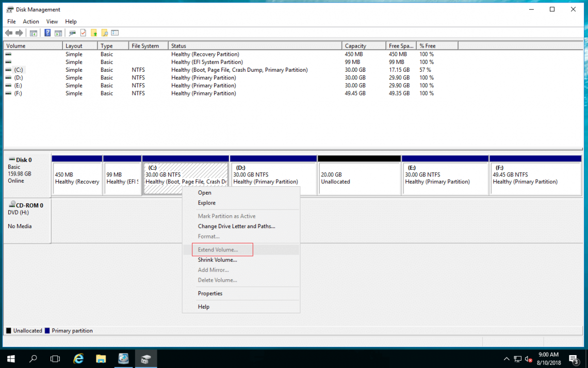
Task: Click the network icon in the system tray
Action: pyautogui.click(x=517, y=359)
